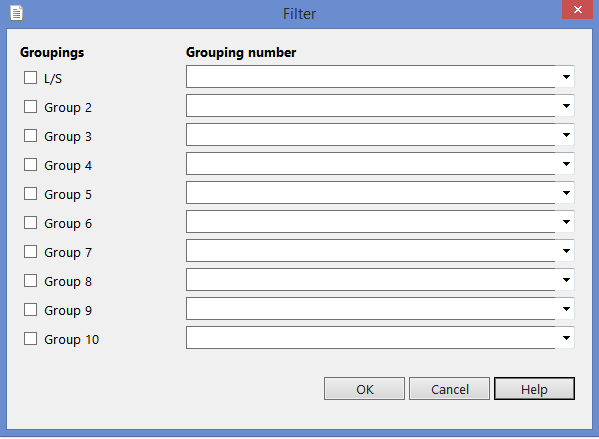Check the Group 3 option

tap(31, 136)
